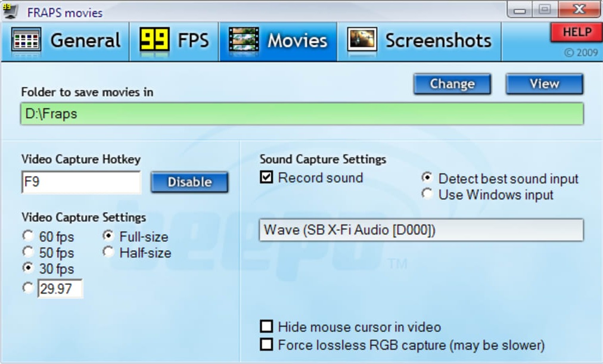Image resolution: width=603 pixels, height=364 pixels.
Task: Click the D:\Fraps folder path field
Action: (x=302, y=114)
